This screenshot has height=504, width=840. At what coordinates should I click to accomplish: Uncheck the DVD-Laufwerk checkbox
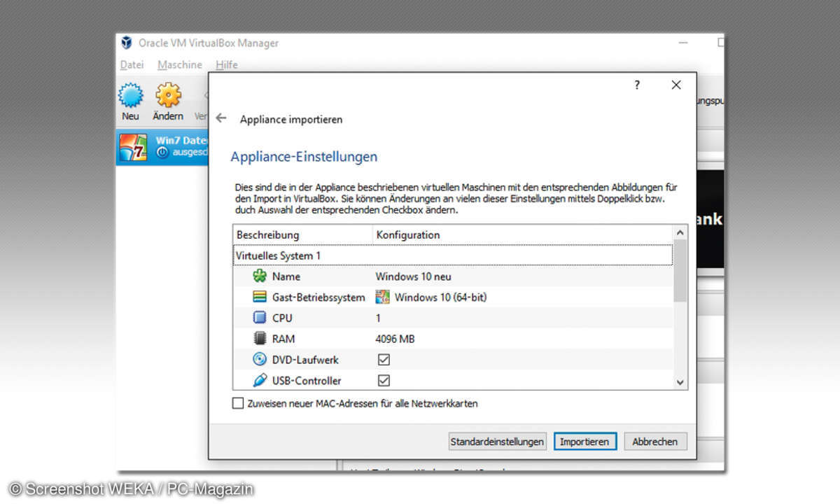point(384,360)
